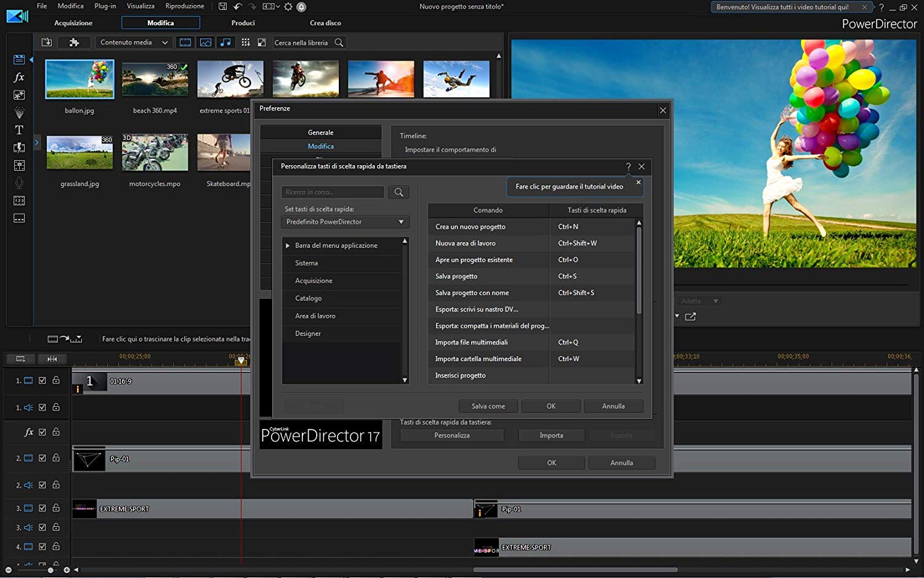Lock audio track 2 with its padlock
The image size is (924, 578).
(x=56, y=484)
